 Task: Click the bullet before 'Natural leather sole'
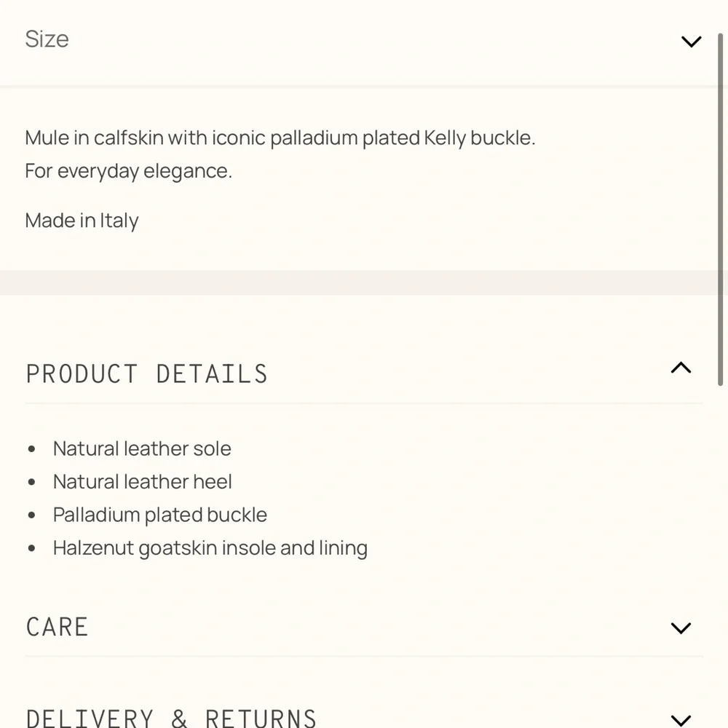coord(31,449)
